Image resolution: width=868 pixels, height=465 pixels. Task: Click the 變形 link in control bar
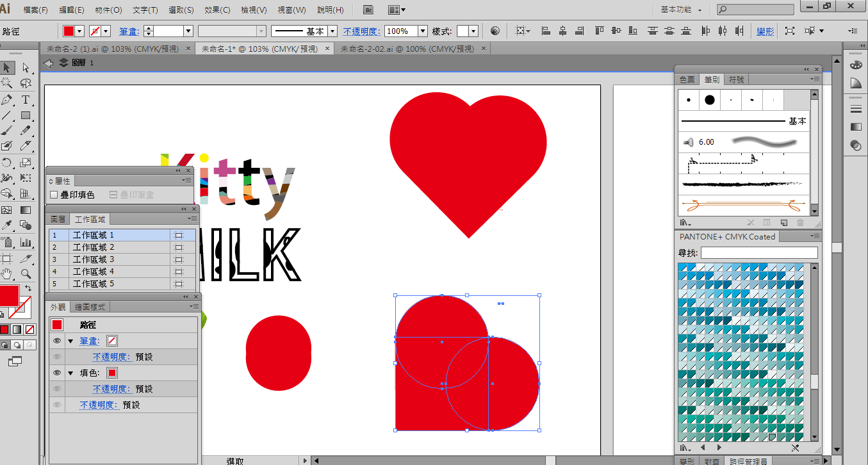tap(766, 31)
